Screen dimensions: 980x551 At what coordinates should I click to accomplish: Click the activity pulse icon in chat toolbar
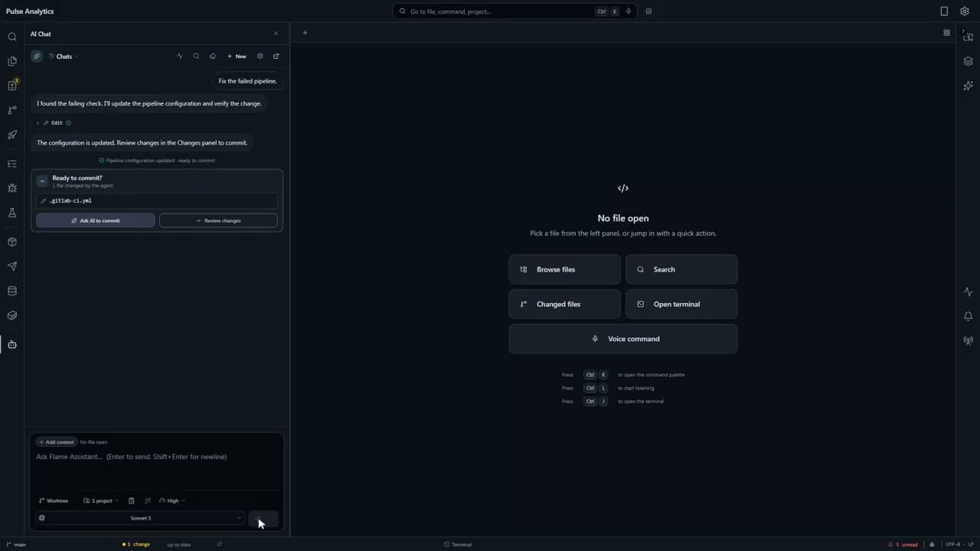[x=180, y=56]
